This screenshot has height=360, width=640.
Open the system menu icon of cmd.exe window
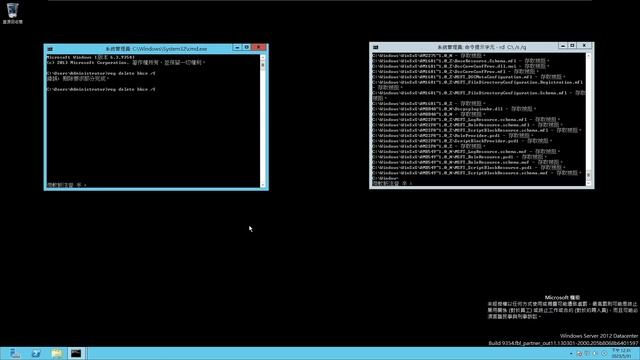[50, 49]
